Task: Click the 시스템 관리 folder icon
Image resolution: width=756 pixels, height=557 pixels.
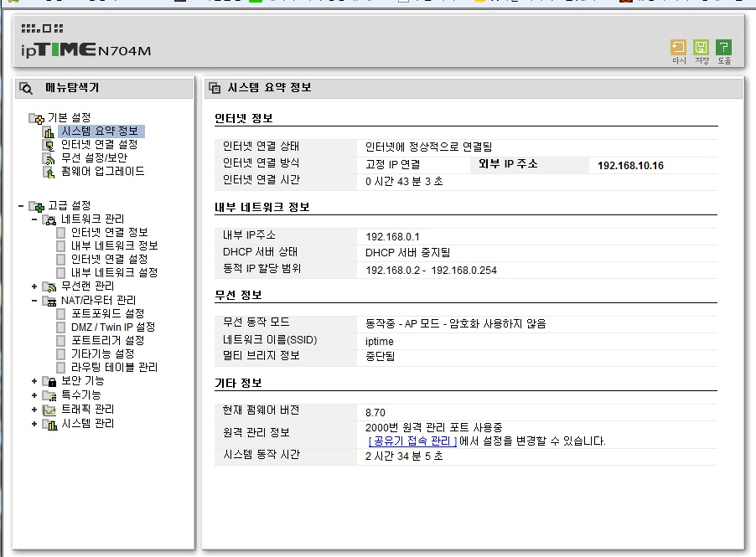Action: point(49,424)
